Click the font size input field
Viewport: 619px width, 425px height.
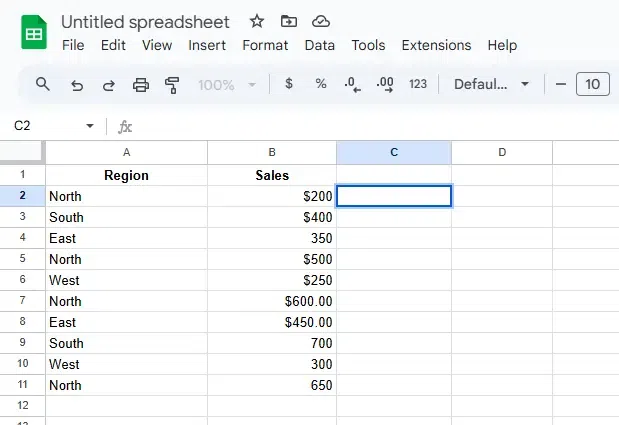click(593, 84)
